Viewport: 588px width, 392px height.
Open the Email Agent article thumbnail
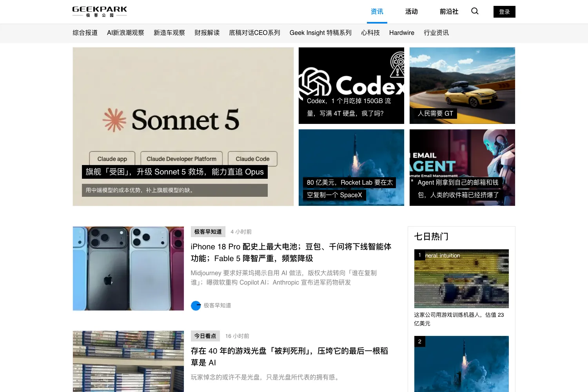click(462, 167)
